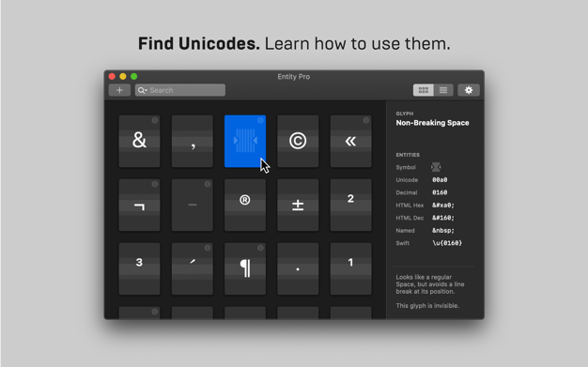Open the search magnifier dropdown arrow
This screenshot has width=588, height=367.
[142, 90]
